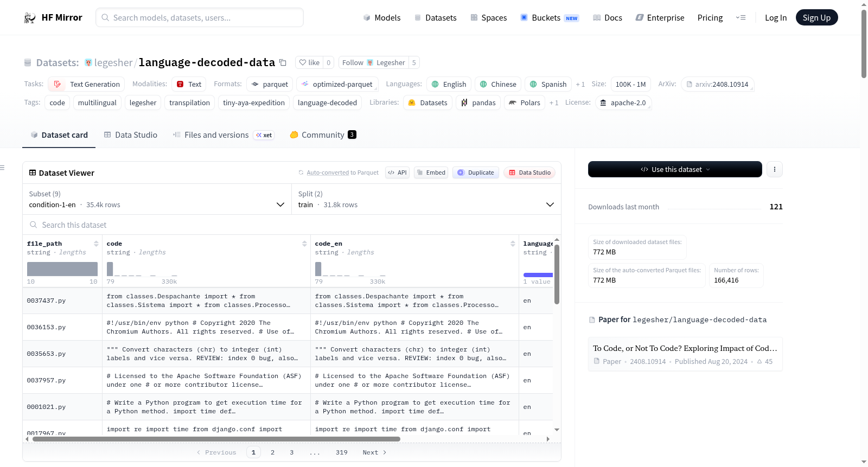Sort the code_en column

click(513, 244)
